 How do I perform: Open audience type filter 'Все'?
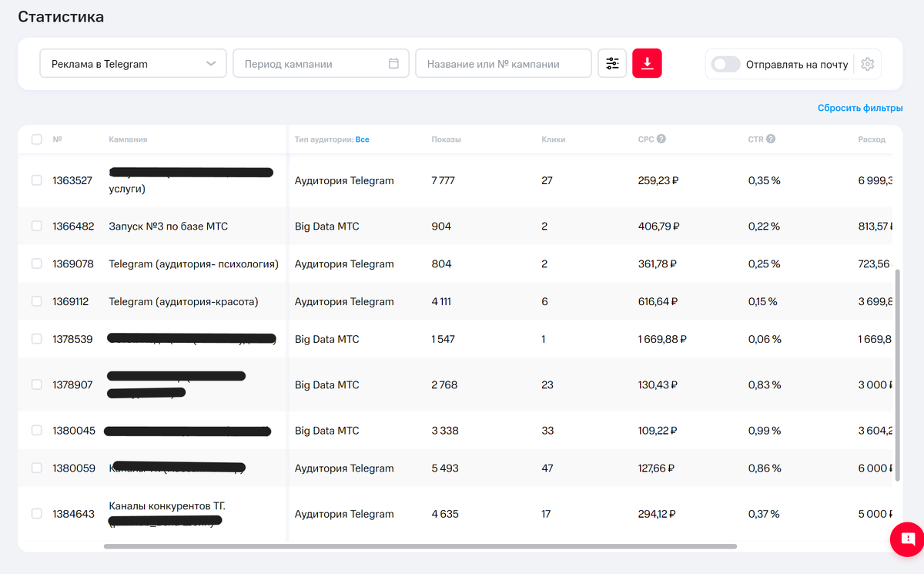tap(362, 139)
